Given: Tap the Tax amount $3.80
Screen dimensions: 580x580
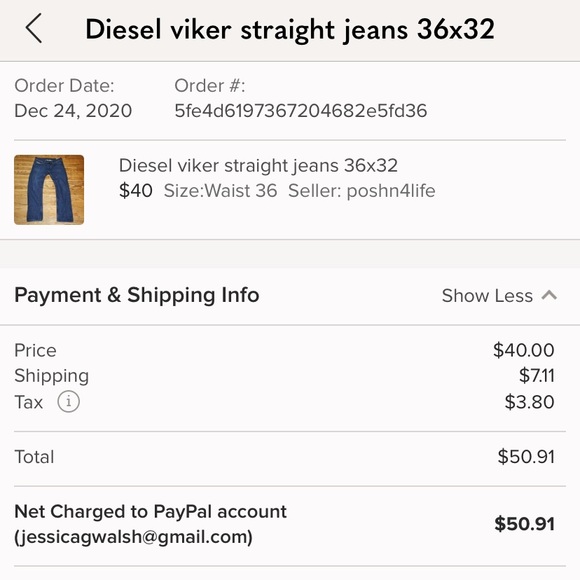Looking at the screenshot, I should click(x=530, y=402).
